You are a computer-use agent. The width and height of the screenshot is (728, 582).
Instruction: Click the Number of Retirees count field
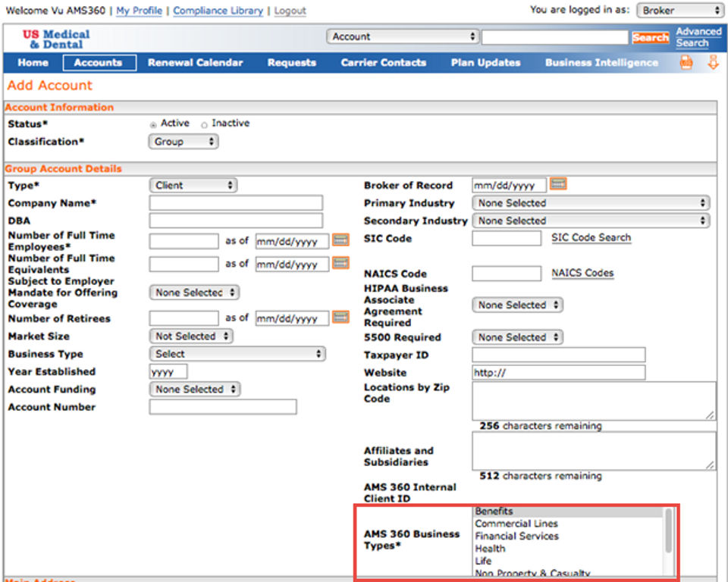(184, 318)
